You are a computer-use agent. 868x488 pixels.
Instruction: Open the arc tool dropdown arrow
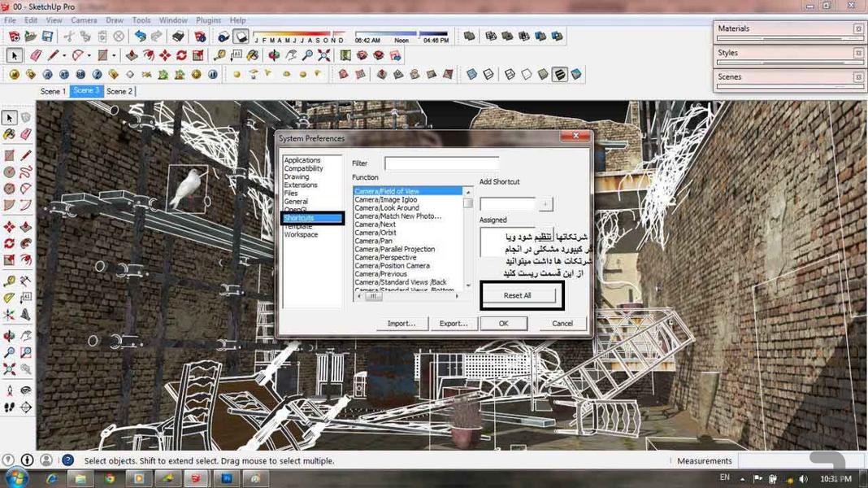coord(89,55)
